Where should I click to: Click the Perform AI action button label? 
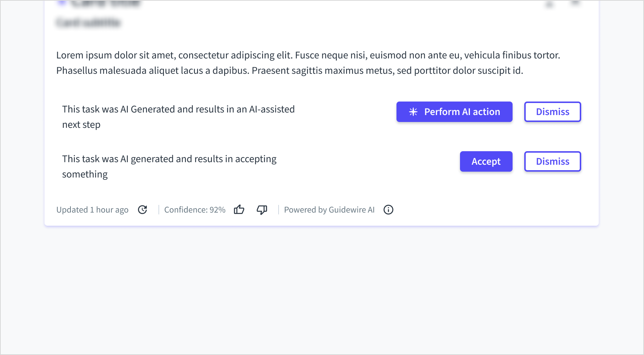tap(462, 112)
